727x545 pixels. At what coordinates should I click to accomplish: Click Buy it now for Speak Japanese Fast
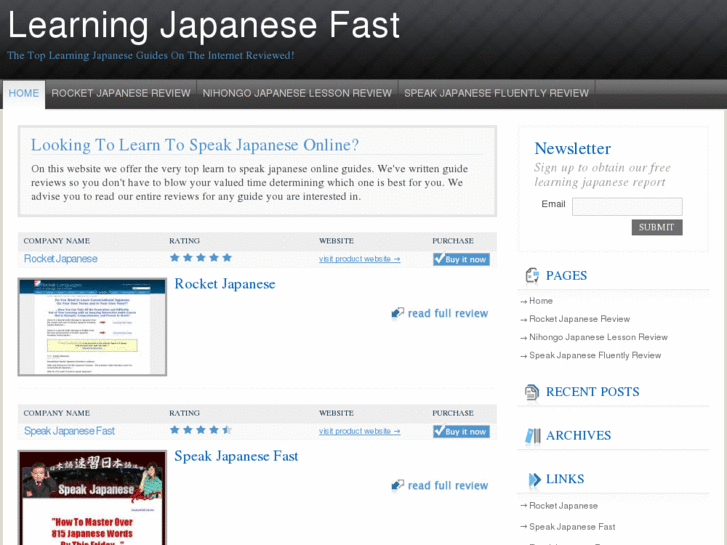(461, 431)
